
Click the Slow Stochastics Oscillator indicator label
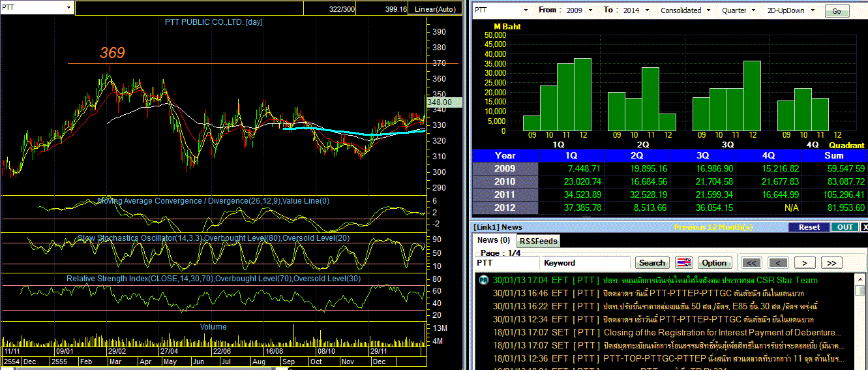[213, 238]
